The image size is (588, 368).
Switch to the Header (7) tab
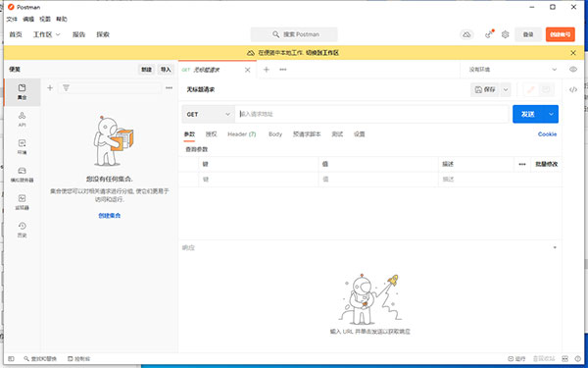click(242, 134)
